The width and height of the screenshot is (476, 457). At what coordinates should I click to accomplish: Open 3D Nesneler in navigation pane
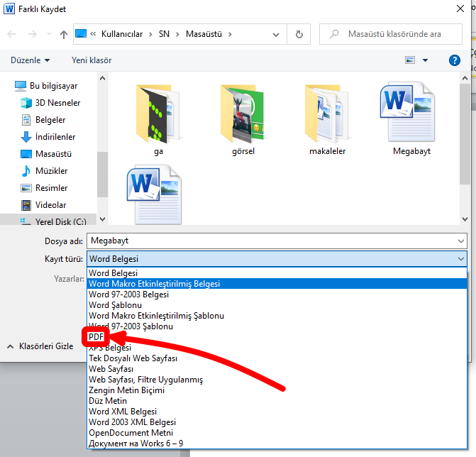pos(57,103)
